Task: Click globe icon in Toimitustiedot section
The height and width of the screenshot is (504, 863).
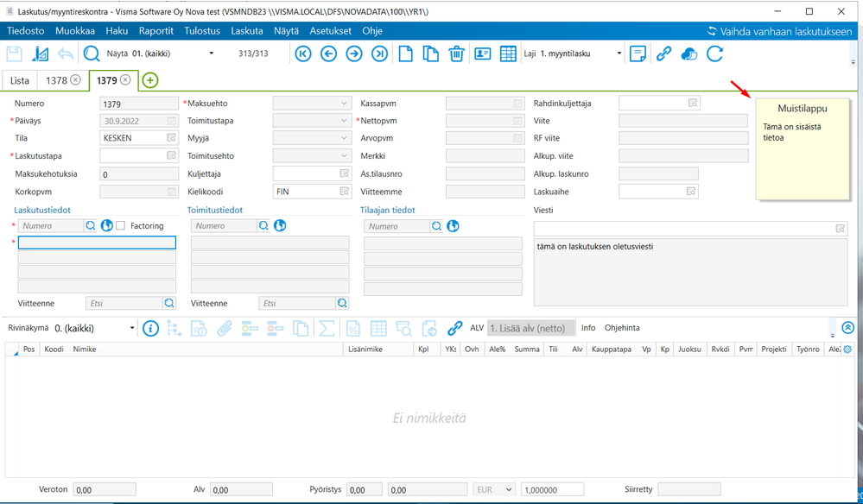Action: pyautogui.click(x=280, y=226)
